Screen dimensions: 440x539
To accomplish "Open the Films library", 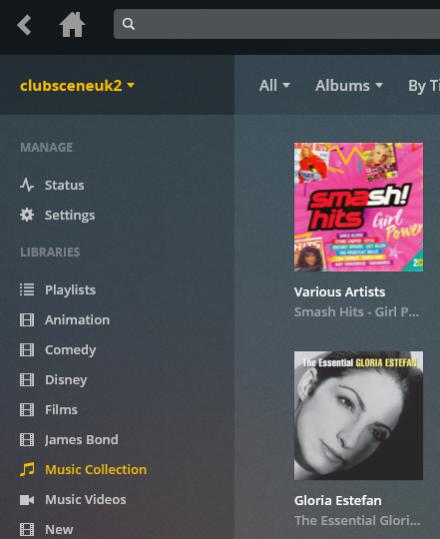I will 61,409.
